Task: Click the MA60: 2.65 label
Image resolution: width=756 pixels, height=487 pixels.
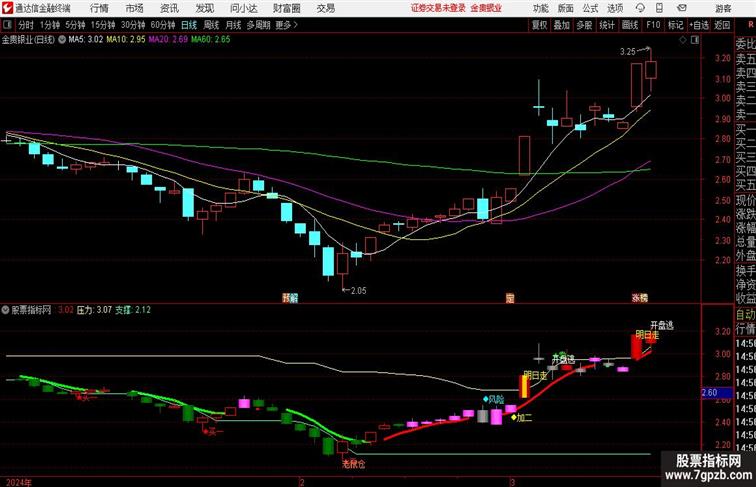Action: coord(210,40)
